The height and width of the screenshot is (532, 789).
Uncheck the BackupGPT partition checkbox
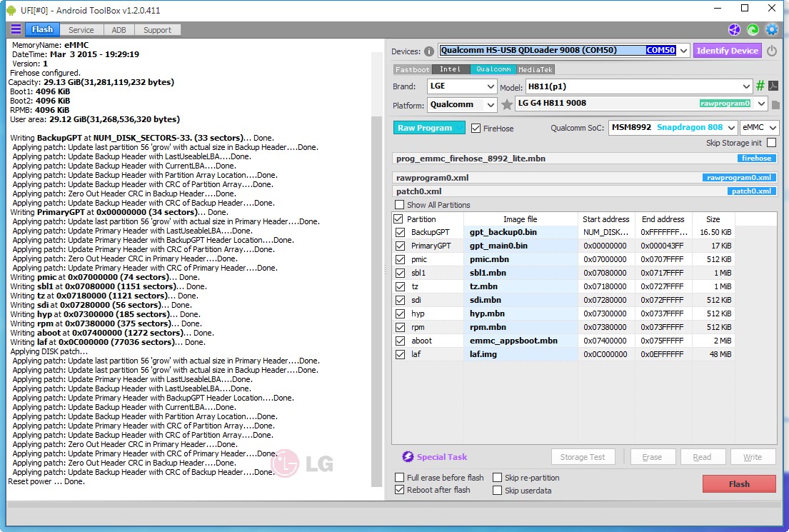(400, 232)
